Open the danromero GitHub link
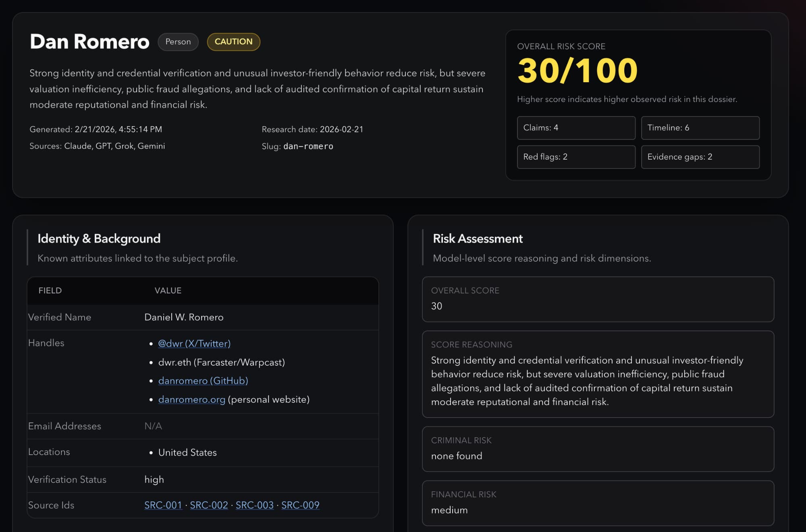This screenshot has height=532, width=806. pyautogui.click(x=203, y=380)
